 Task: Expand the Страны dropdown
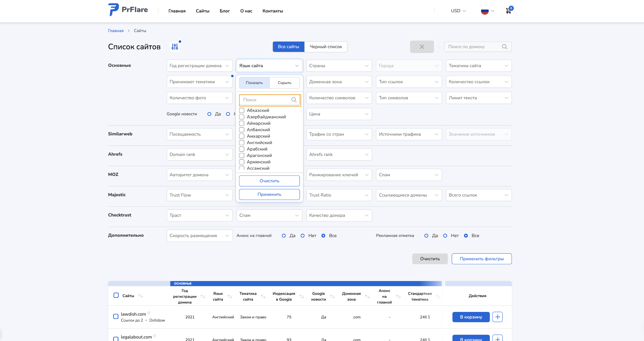339,66
